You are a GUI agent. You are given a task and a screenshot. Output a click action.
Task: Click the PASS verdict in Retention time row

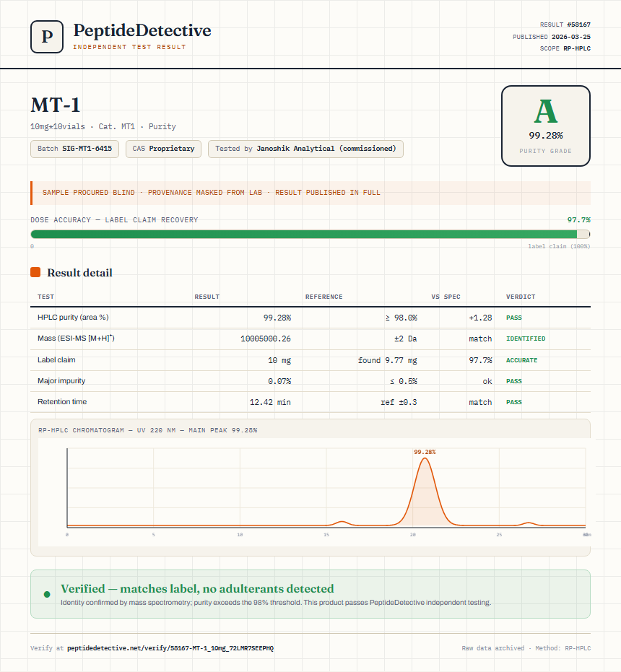coord(514,402)
